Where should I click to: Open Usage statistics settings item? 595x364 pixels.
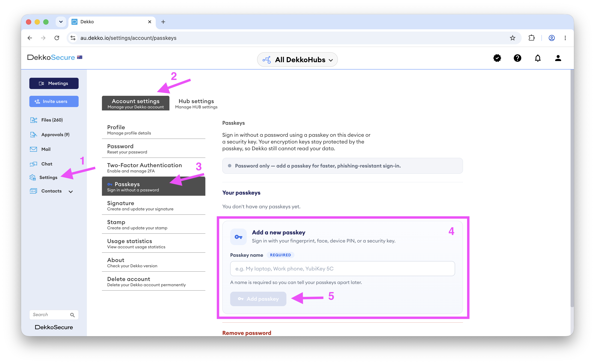coord(154,243)
